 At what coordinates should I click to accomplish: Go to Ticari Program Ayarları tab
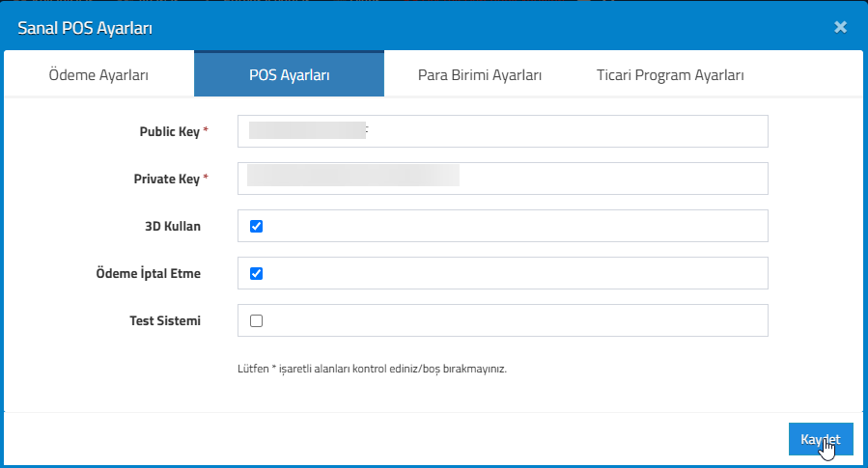tap(670, 74)
